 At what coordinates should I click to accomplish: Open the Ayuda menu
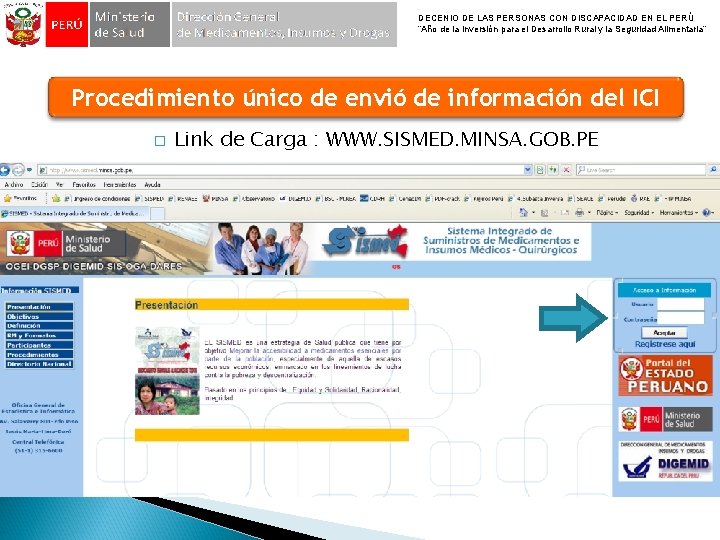[152, 185]
